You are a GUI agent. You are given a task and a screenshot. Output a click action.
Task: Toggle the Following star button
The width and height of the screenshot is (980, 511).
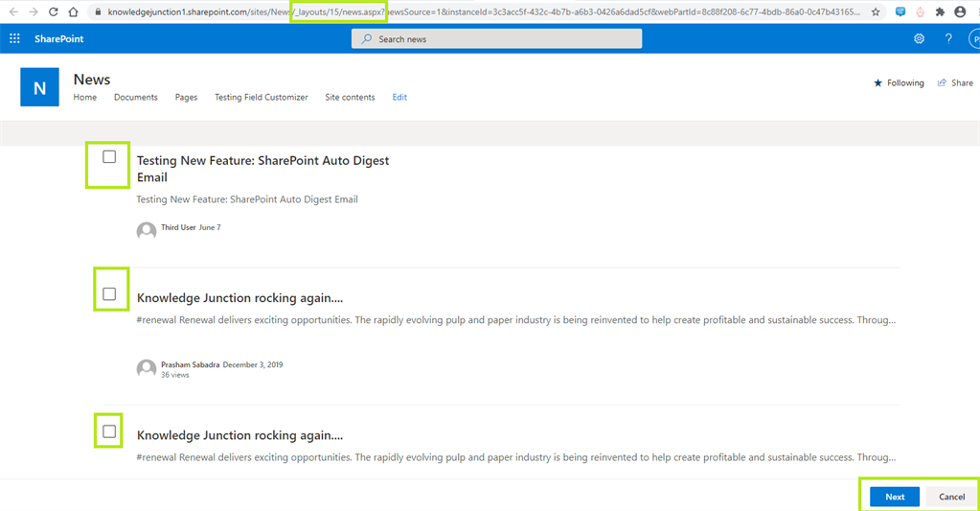(x=899, y=82)
